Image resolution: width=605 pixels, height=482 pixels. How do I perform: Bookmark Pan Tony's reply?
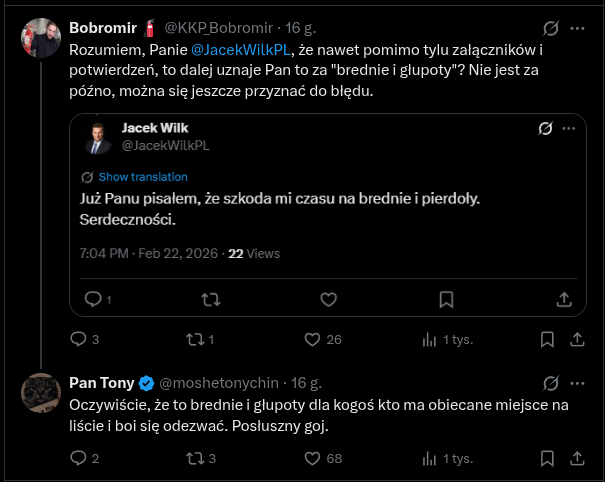[546, 459]
